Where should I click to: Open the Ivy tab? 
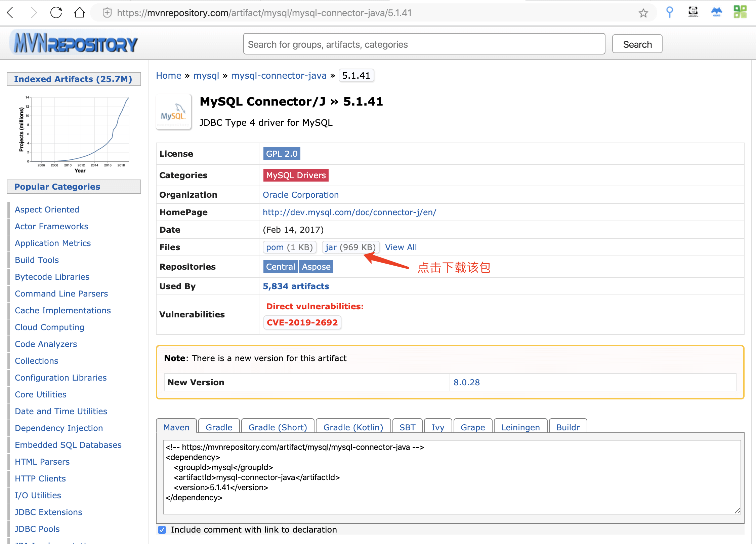438,427
